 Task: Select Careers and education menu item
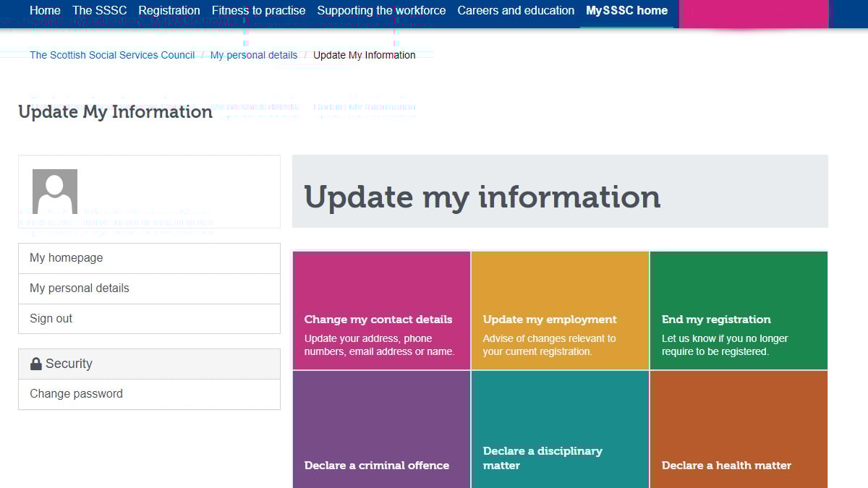[x=516, y=11]
